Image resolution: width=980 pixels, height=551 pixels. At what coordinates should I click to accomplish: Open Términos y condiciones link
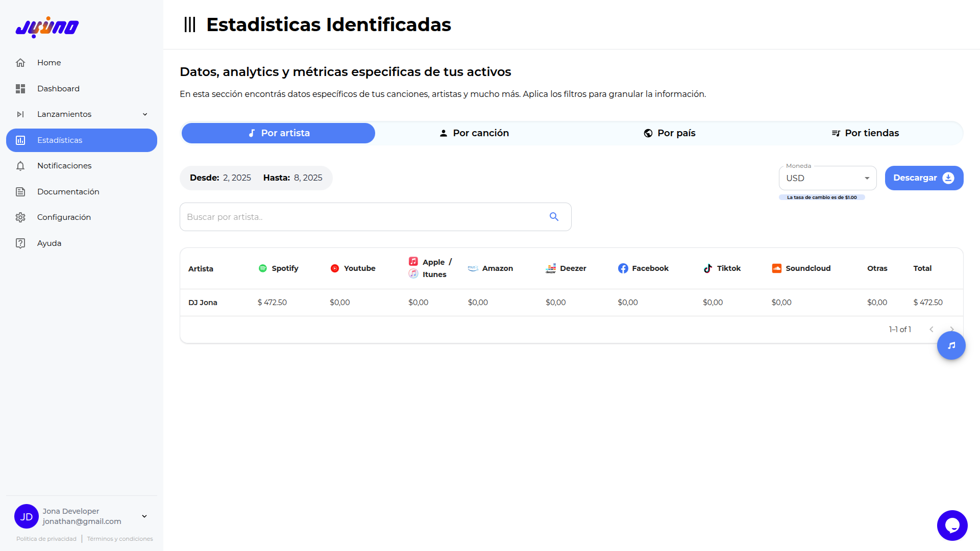[120, 539]
